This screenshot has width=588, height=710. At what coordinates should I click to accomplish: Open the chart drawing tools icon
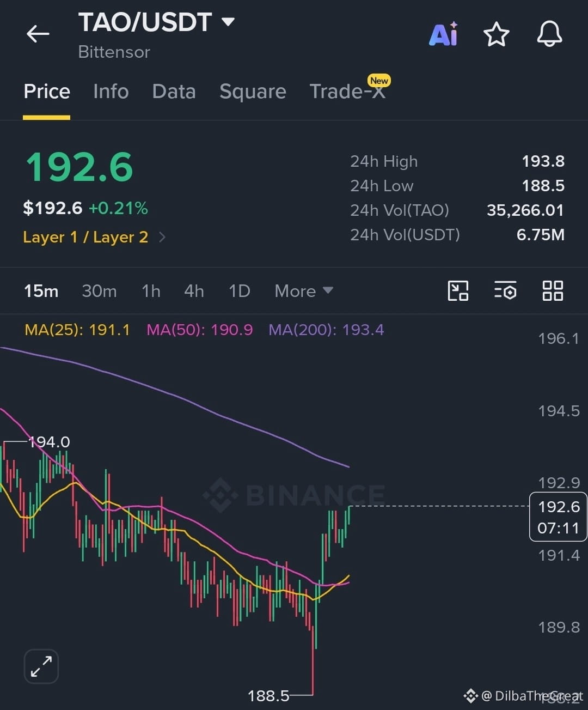point(458,290)
